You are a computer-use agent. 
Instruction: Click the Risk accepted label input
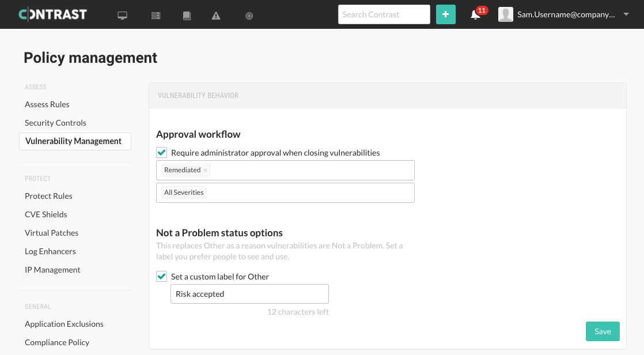pyautogui.click(x=250, y=294)
